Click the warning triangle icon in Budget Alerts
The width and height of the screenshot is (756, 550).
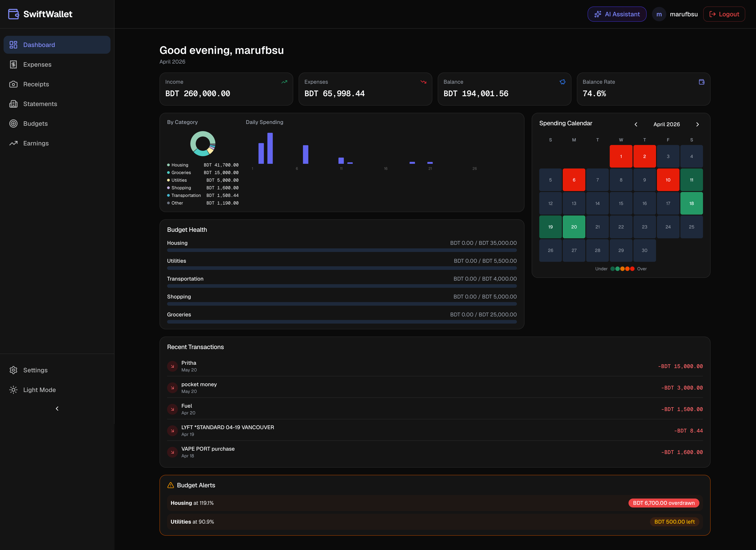(x=171, y=485)
